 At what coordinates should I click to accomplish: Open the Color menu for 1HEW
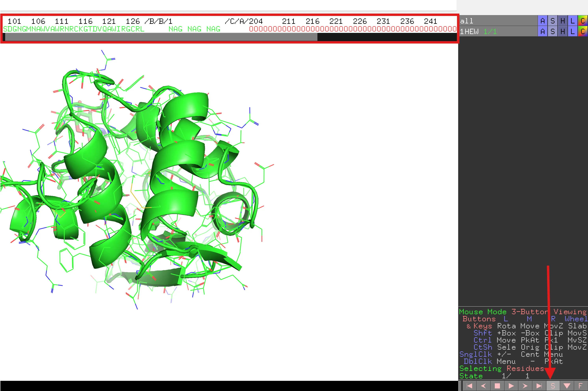pyautogui.click(x=583, y=32)
